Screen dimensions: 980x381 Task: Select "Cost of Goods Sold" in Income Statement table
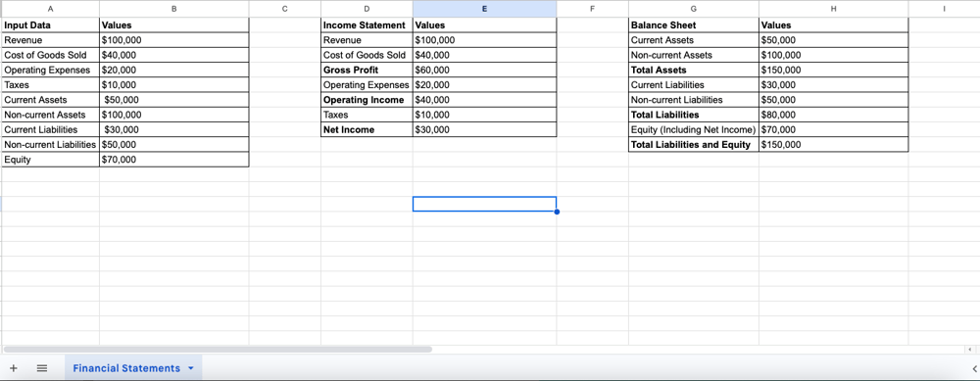[x=367, y=55]
